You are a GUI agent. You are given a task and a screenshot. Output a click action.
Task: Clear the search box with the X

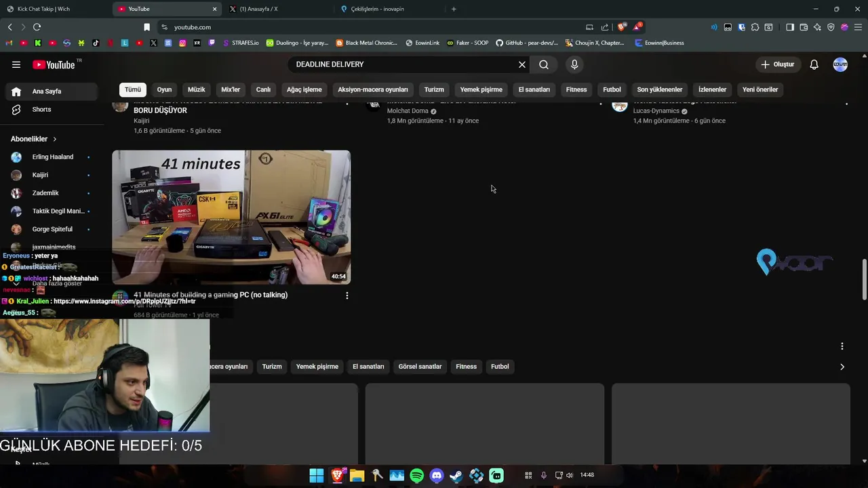tap(522, 64)
